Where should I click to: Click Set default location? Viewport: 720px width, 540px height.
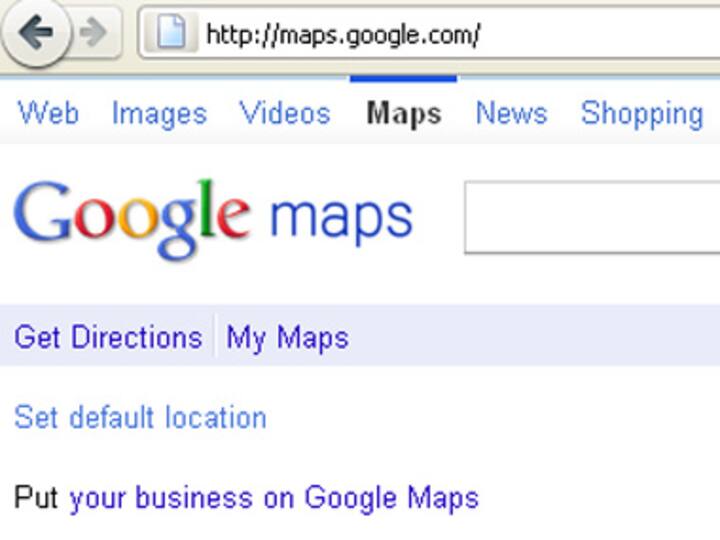pos(140,417)
